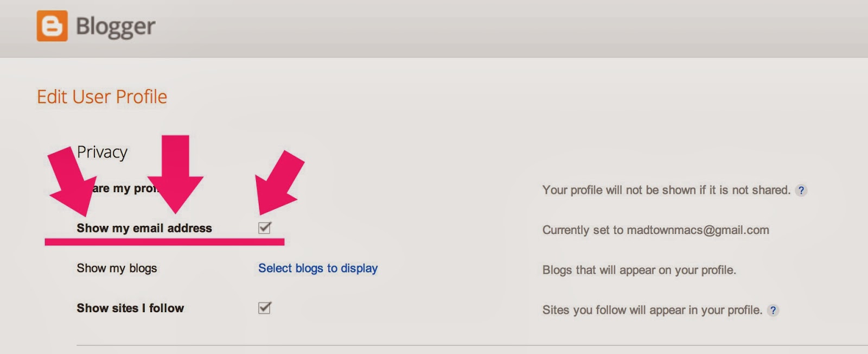Click pink arrow pointing at email checkbox
Screen dimensions: 868x354
(280, 182)
